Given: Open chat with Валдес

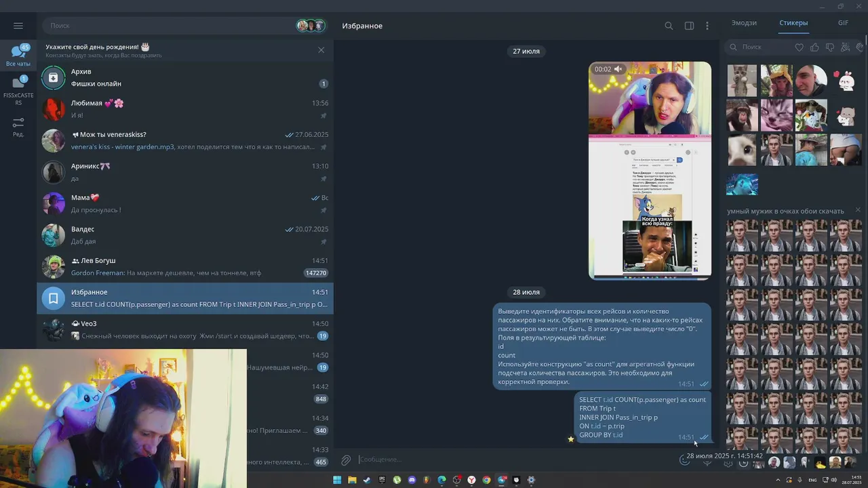Looking at the screenshot, I should (185, 235).
